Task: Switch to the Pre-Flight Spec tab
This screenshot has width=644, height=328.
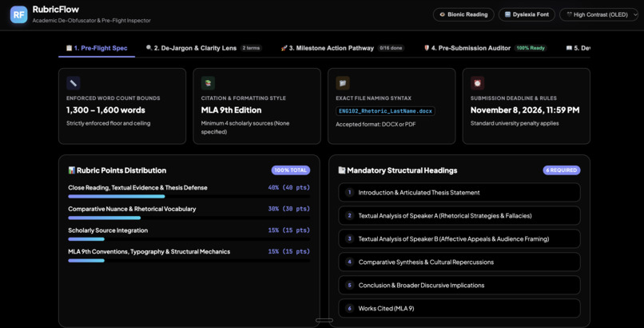Action: (x=97, y=48)
